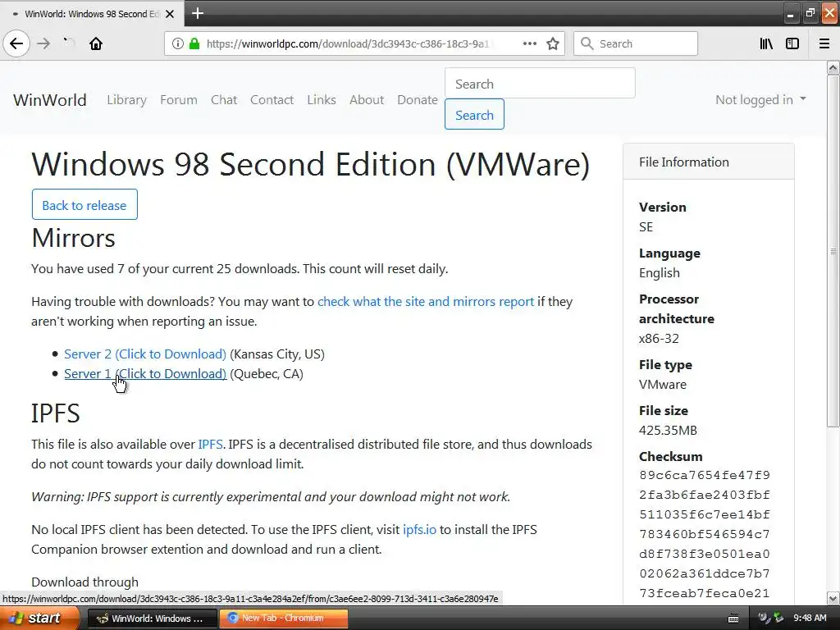Focus the browser toolbar Search box
Screen dimensions: 840x630
[x=636, y=43]
